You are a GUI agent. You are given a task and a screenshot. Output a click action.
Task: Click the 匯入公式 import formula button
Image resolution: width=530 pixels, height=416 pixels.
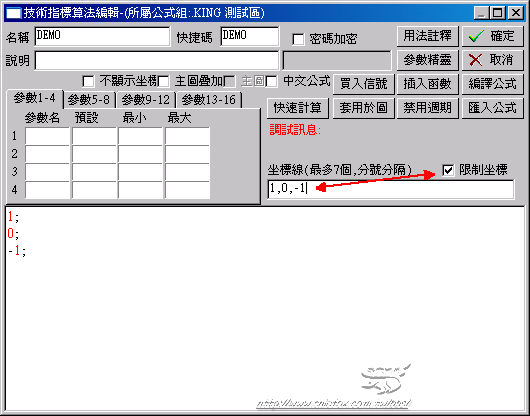[x=493, y=108]
